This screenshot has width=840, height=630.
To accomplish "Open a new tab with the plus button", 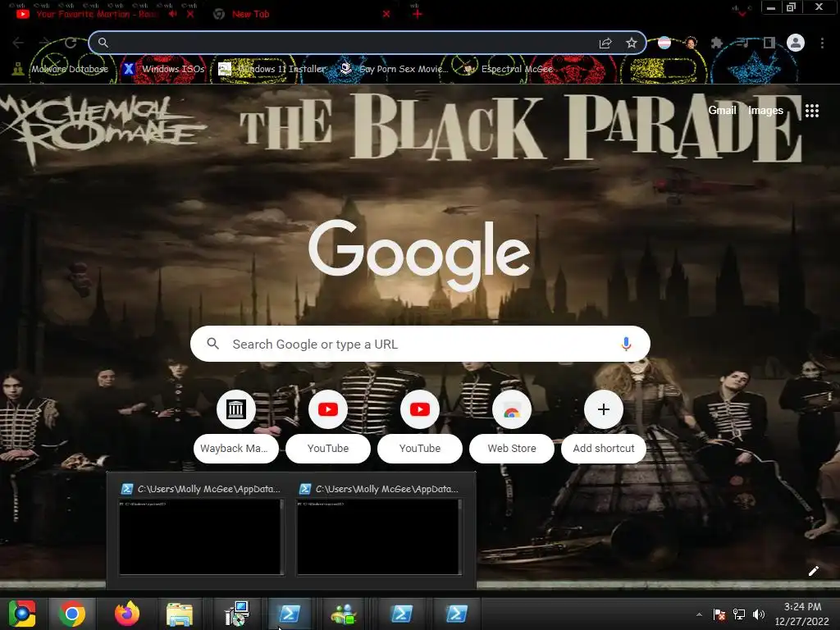I will click(418, 14).
